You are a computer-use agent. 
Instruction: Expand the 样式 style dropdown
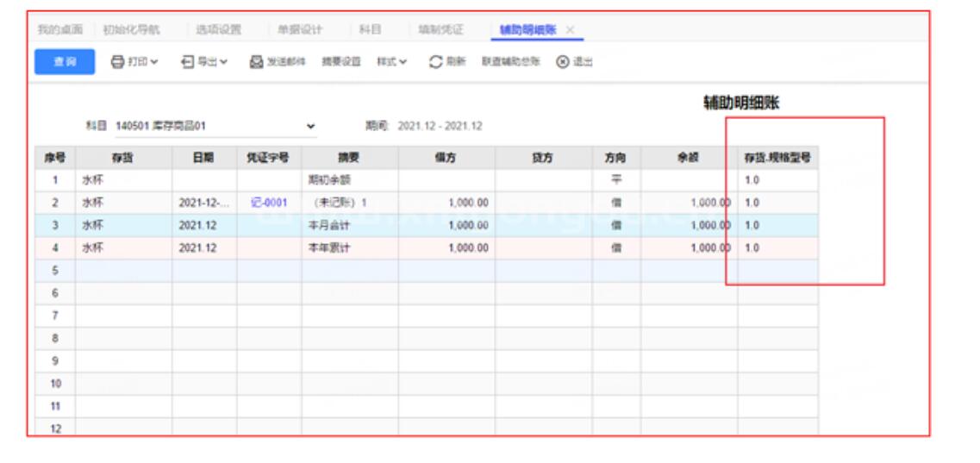[392, 62]
